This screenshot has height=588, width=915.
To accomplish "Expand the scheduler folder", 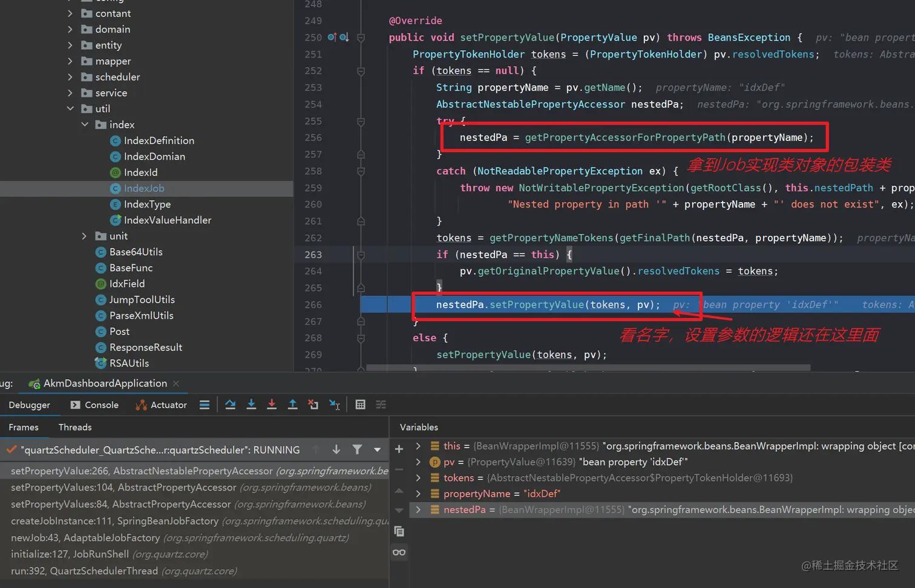I will coord(70,77).
